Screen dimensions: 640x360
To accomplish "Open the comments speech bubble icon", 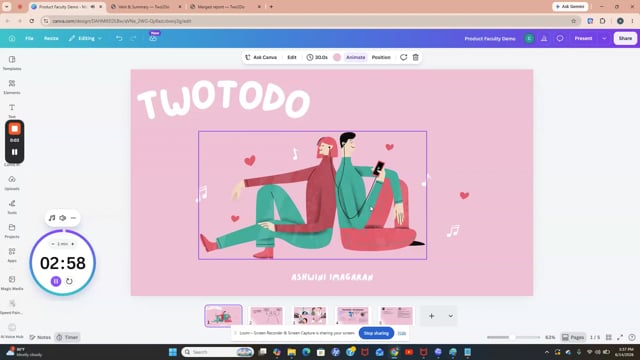I will (560, 38).
